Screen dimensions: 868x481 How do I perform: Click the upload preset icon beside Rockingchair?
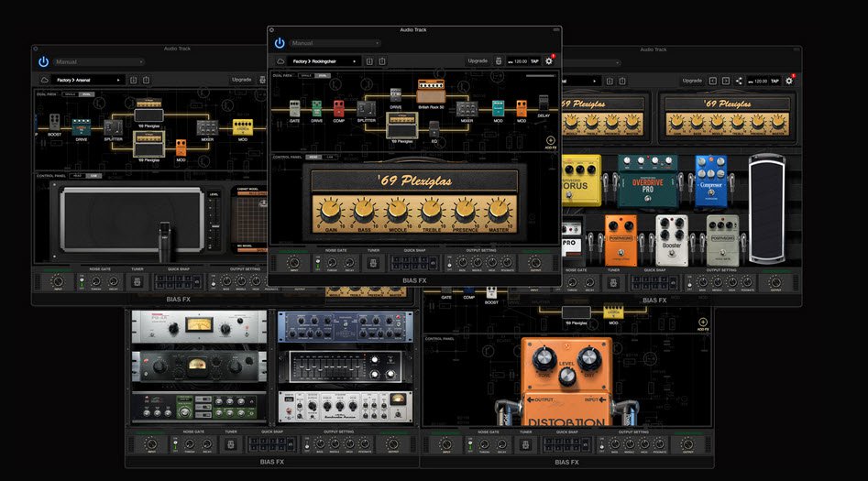point(382,60)
